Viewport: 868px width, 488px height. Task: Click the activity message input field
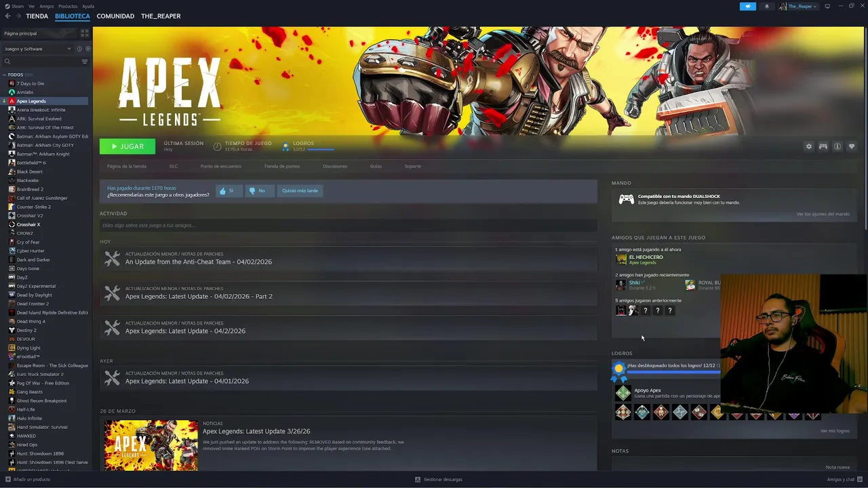349,225
